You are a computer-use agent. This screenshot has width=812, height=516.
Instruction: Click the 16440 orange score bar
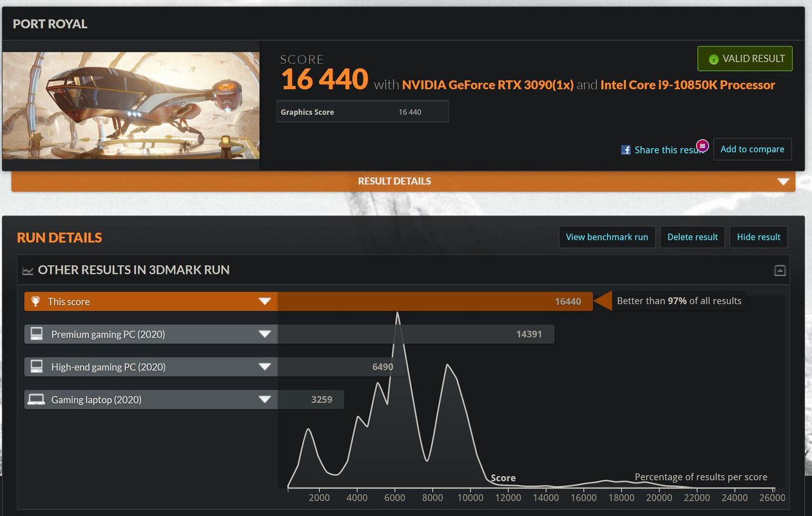[x=435, y=301]
